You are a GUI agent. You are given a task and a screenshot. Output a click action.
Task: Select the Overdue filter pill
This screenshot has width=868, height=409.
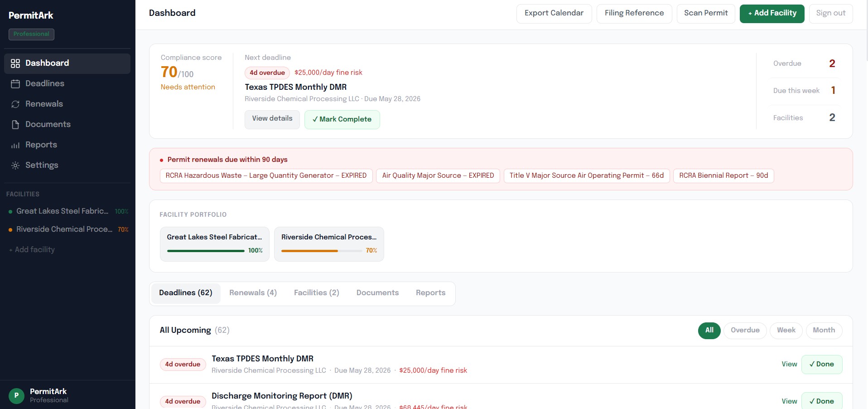tap(745, 331)
